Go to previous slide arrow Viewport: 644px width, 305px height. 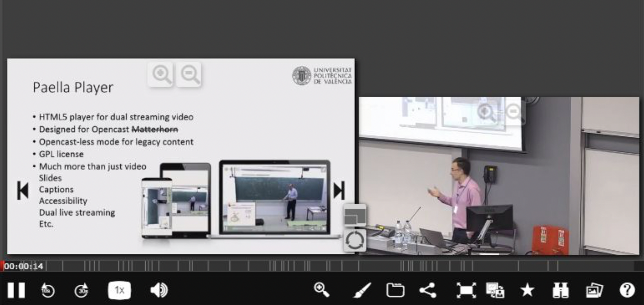(x=23, y=190)
